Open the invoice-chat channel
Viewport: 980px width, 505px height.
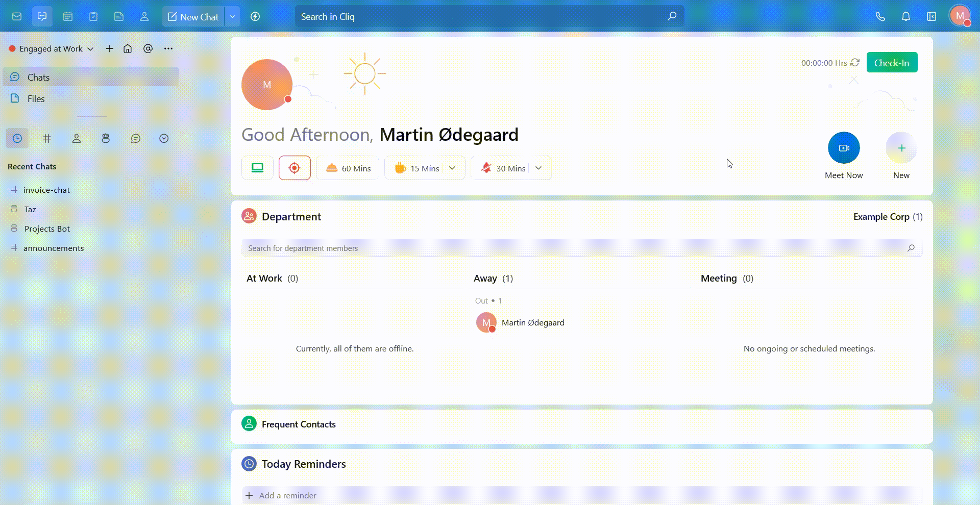(46, 190)
